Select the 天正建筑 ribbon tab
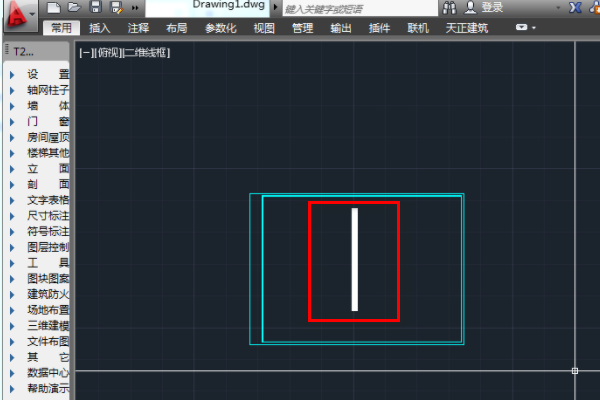This screenshot has width=600, height=400. pos(467,28)
